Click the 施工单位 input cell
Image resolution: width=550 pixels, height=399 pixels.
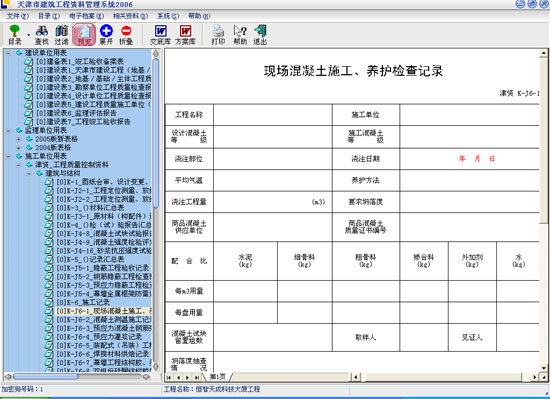tap(470, 115)
